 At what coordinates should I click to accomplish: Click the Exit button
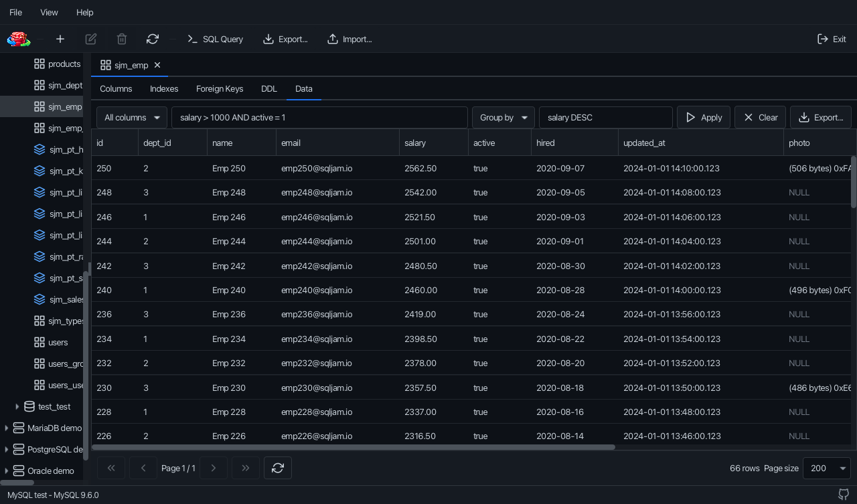coord(832,39)
